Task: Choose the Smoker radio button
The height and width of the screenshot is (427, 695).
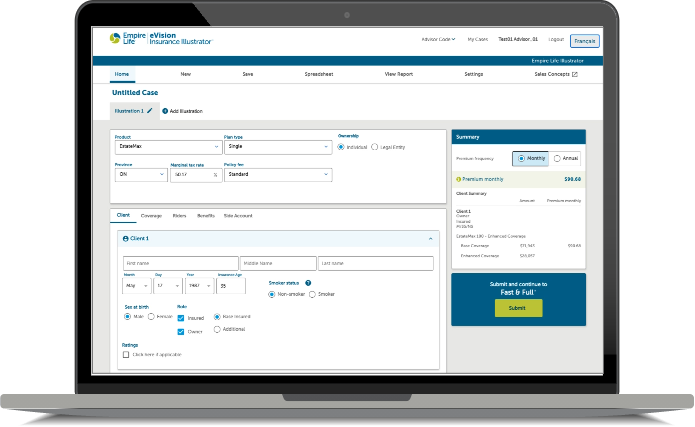Action: point(312,295)
